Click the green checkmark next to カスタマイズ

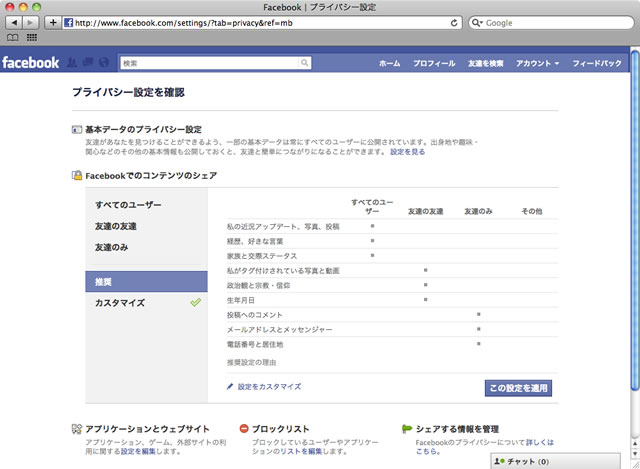196,302
